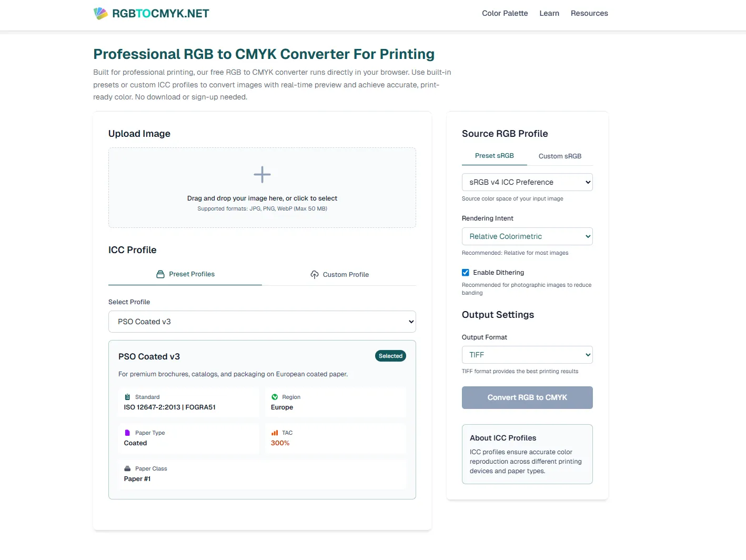The height and width of the screenshot is (560, 746).
Task: Switch to the Custom sRGB tab
Action: (x=560, y=156)
